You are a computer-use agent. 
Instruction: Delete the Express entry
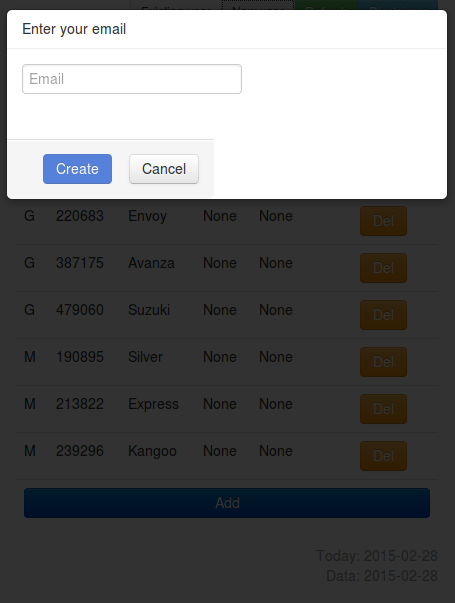(383, 409)
